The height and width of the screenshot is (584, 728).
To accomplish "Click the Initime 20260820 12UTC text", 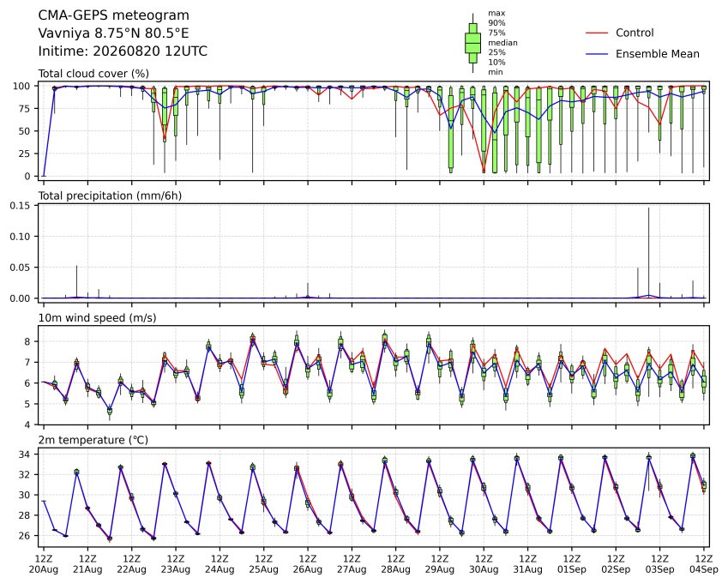I will (123, 51).
